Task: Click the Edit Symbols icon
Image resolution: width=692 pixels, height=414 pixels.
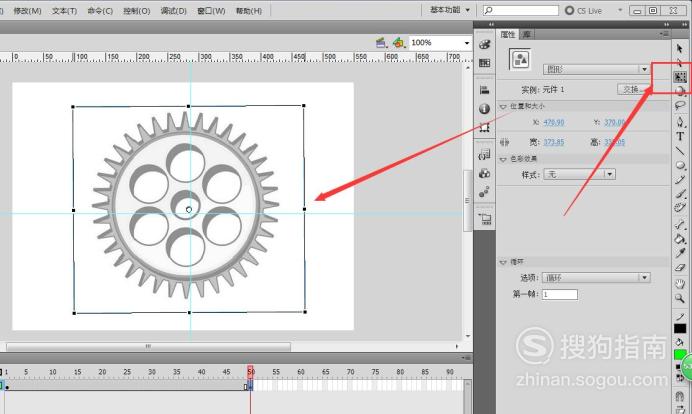Action: click(399, 43)
